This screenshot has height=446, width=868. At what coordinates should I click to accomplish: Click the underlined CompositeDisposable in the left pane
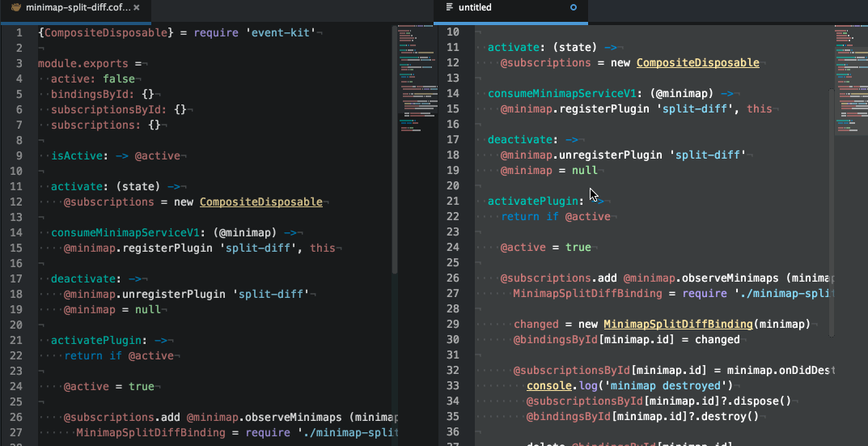coord(260,202)
